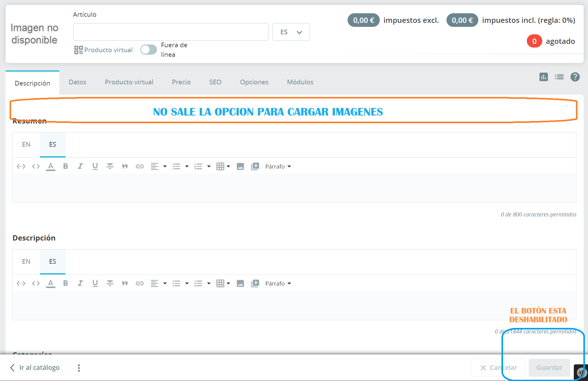Open the three-dot more options menu
This screenshot has height=381, width=588.
[79, 368]
